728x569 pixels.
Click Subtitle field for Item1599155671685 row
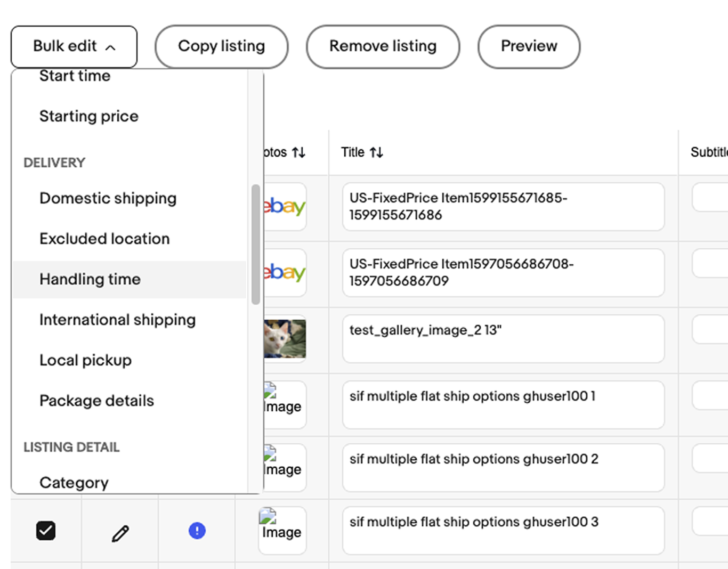click(x=710, y=197)
